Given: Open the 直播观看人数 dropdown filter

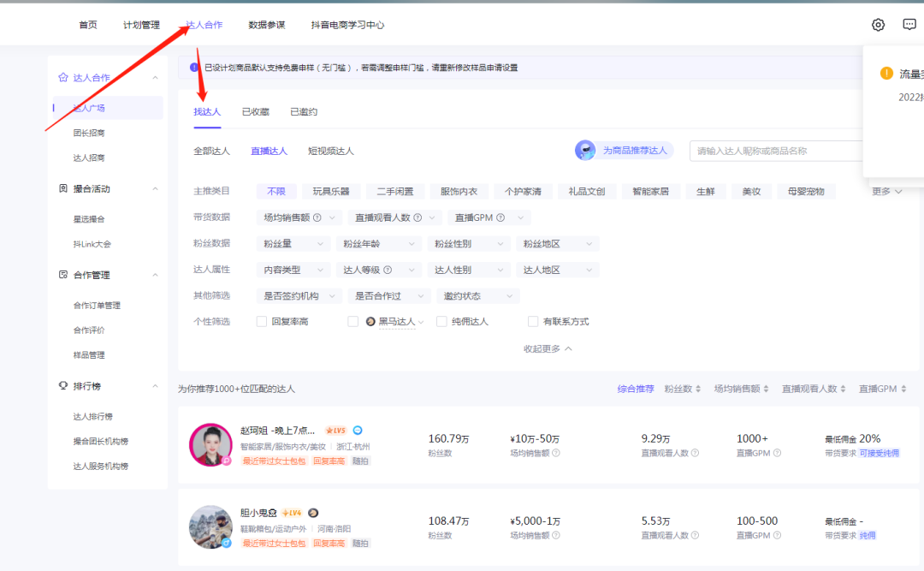Looking at the screenshot, I should [x=394, y=217].
